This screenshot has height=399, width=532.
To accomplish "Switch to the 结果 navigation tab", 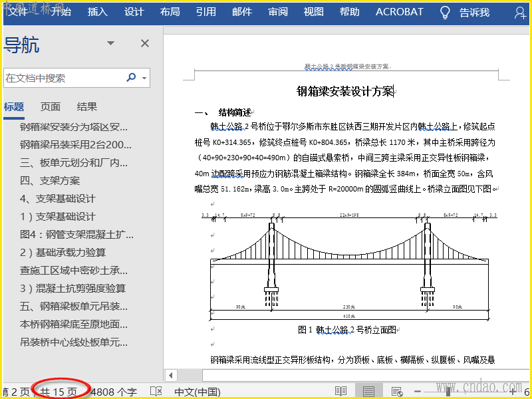I will coord(87,107).
